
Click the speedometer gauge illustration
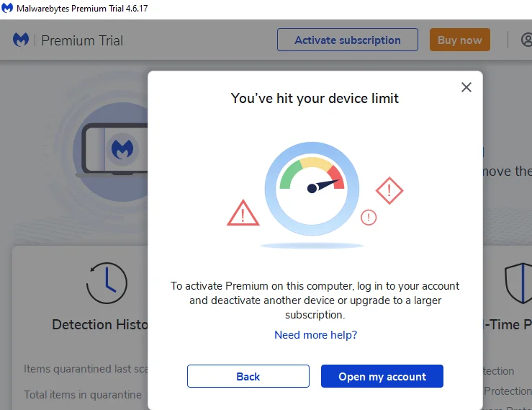tap(312, 189)
